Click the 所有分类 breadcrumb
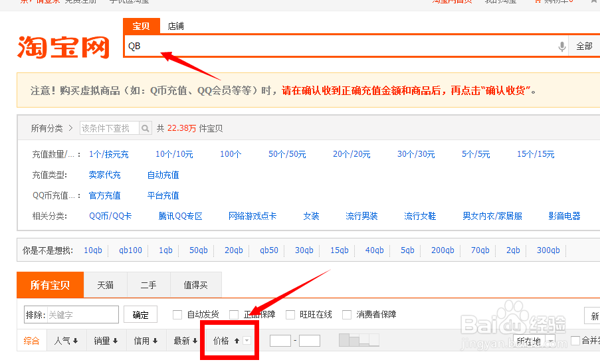 [x=47, y=128]
